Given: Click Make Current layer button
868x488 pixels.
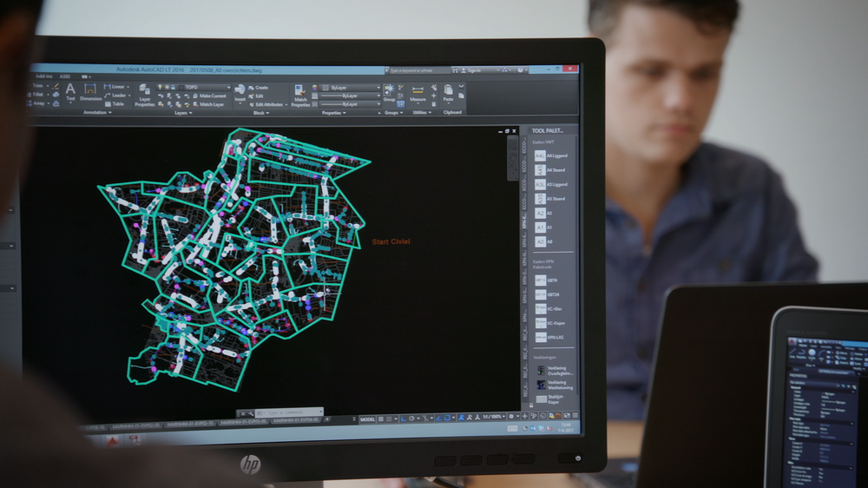Looking at the screenshot, I should coord(208,96).
